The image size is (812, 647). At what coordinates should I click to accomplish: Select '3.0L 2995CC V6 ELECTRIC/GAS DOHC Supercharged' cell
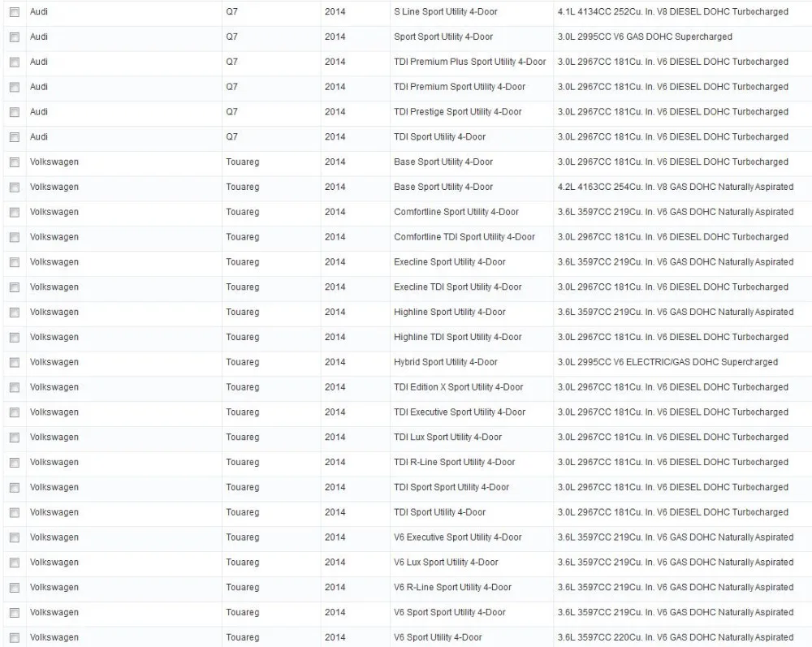[x=667, y=362]
